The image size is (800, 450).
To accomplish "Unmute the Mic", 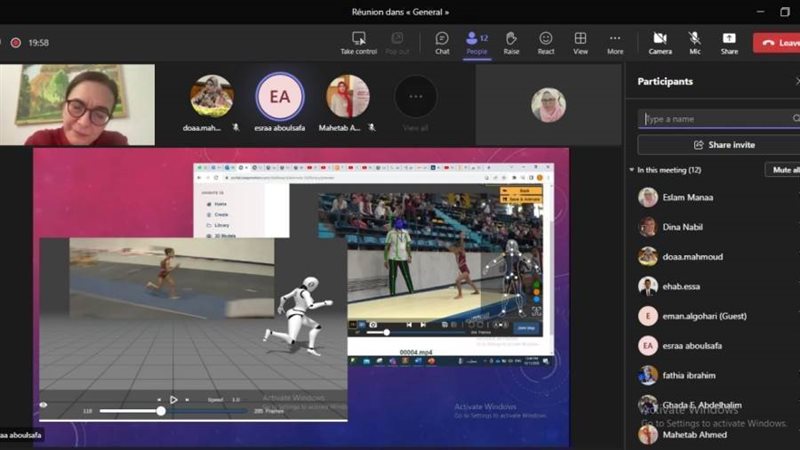I will tap(694, 42).
